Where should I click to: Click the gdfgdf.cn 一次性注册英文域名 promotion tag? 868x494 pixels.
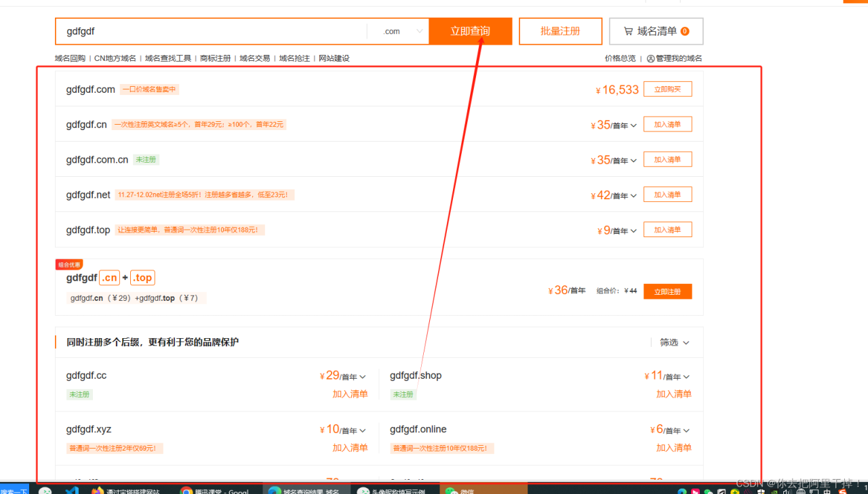pyautogui.click(x=199, y=125)
